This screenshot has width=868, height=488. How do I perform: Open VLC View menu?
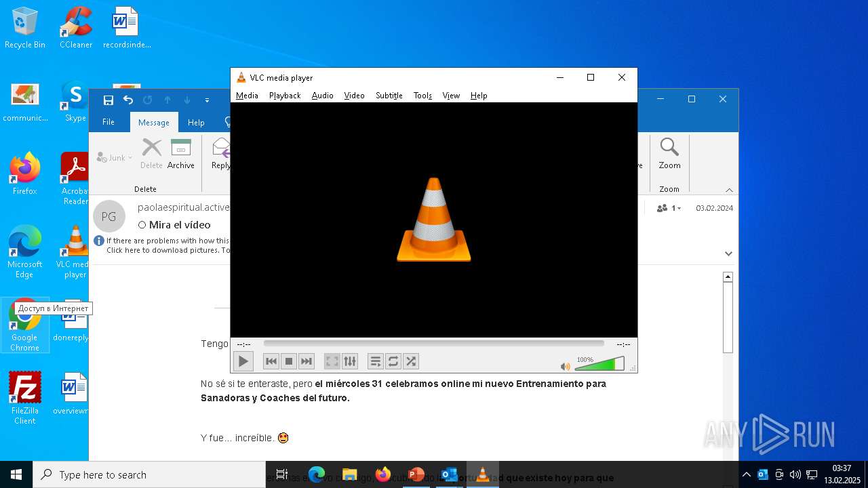coord(451,96)
